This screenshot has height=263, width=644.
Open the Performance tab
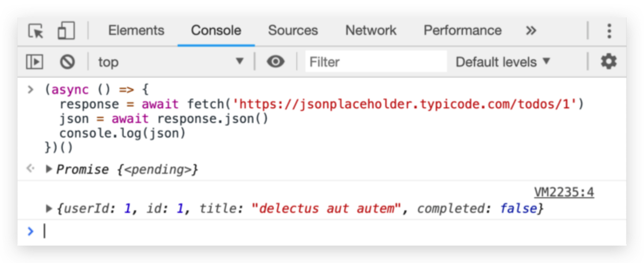(x=462, y=30)
